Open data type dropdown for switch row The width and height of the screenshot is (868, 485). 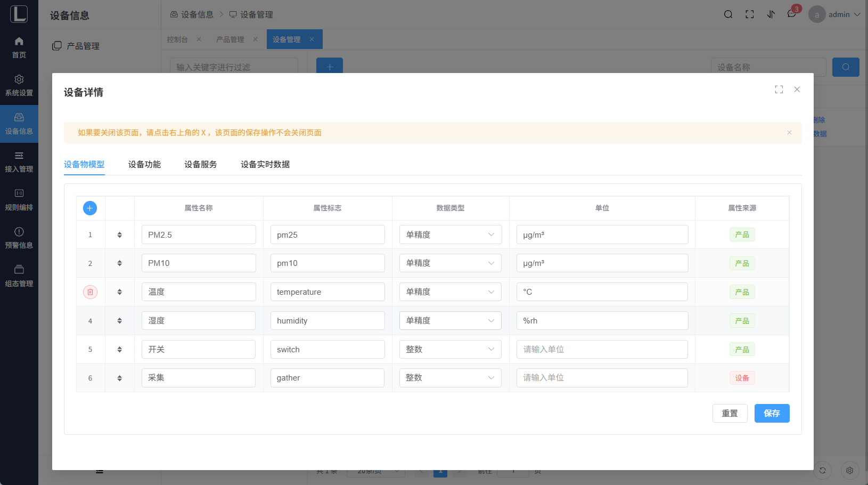tap(450, 350)
